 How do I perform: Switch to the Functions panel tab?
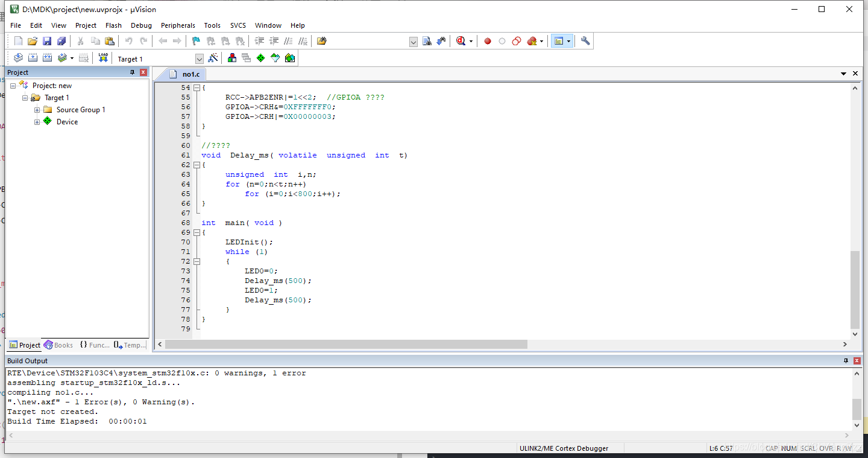(x=95, y=345)
